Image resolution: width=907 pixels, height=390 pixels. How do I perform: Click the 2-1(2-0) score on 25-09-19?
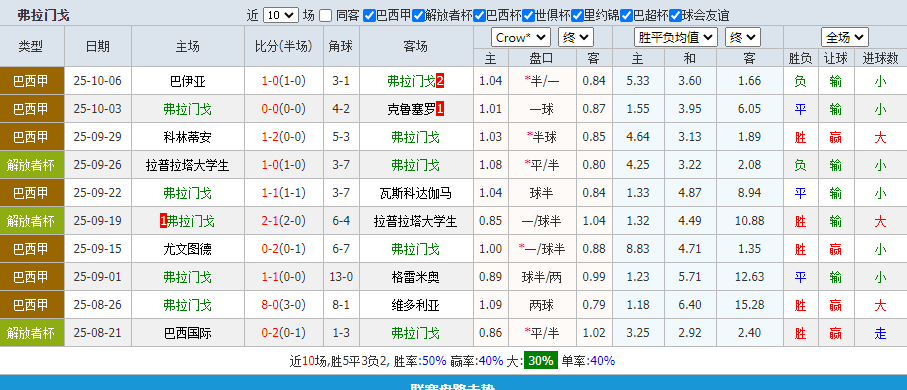(x=284, y=221)
